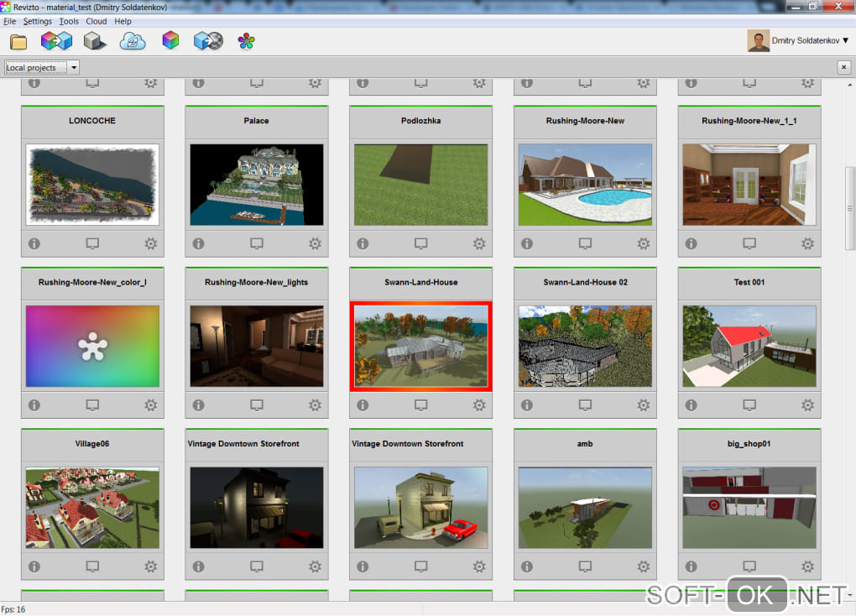This screenshot has height=616, width=856.
Task: Open settings gear for Rushing-Moore-New_1_1
Action: [807, 243]
